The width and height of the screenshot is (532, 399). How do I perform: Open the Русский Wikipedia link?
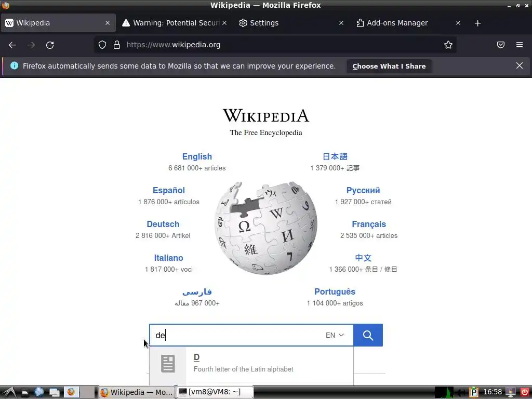tap(363, 190)
